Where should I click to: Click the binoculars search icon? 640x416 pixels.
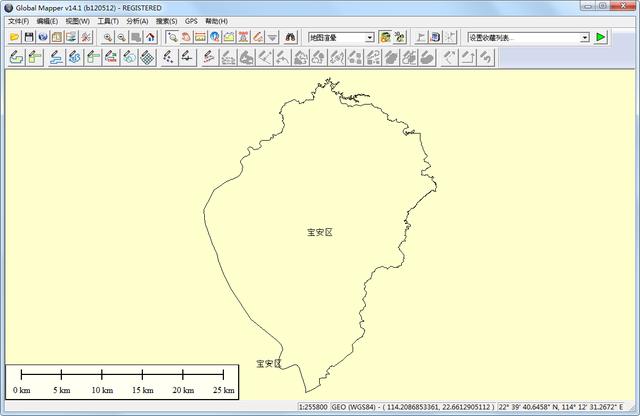pyautogui.click(x=292, y=37)
